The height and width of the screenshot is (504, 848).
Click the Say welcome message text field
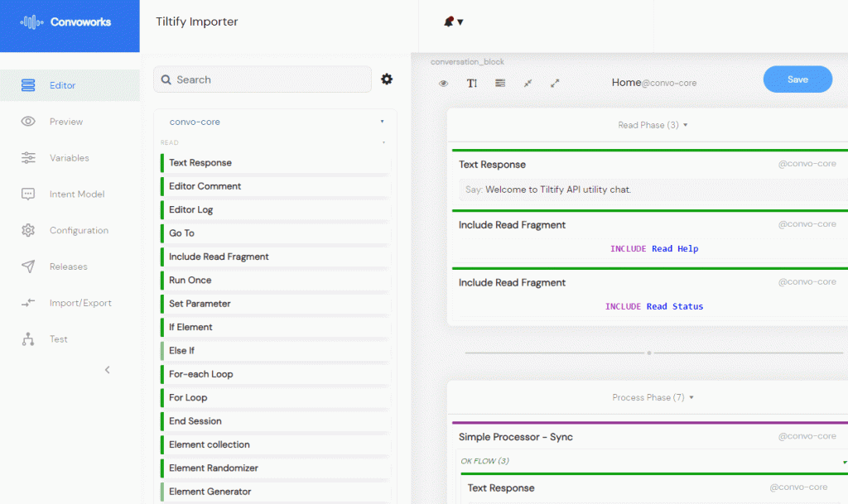(x=653, y=190)
